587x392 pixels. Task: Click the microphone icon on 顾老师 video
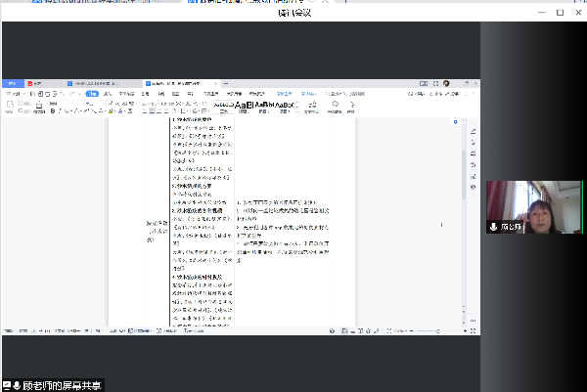493,227
